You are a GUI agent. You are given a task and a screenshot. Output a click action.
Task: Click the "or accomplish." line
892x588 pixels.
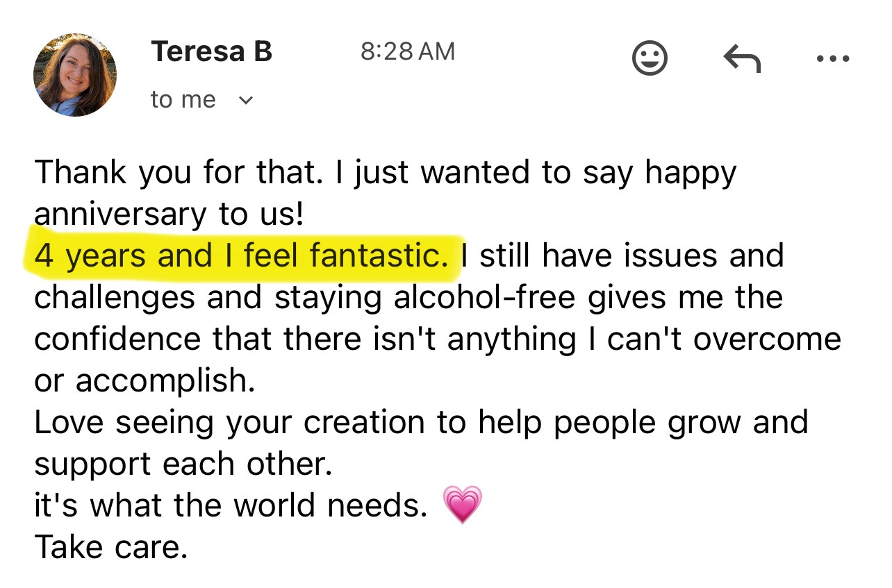pos(144,380)
